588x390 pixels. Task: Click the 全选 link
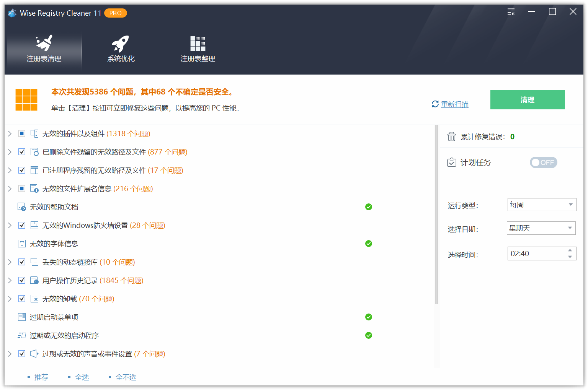coord(82,377)
